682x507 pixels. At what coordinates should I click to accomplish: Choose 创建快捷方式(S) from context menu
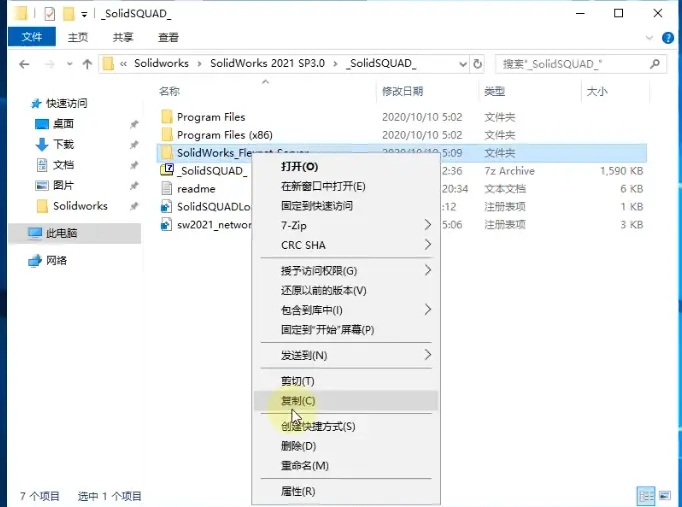tap(346, 427)
